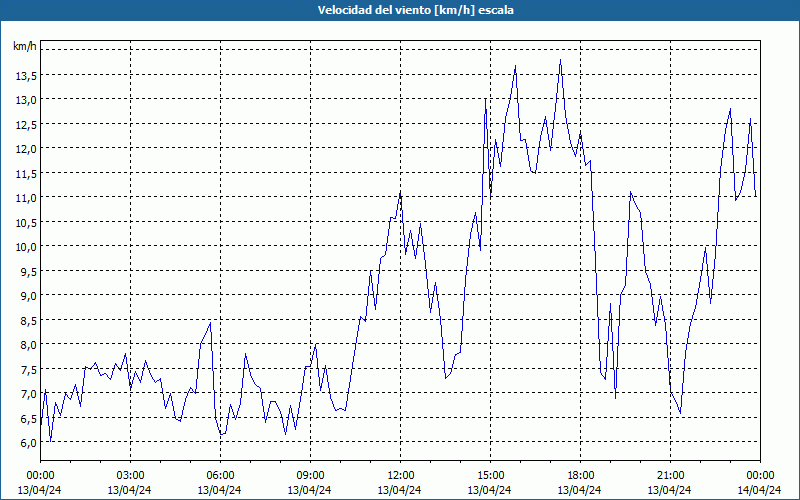Click the '18:00' time label
Image resolution: width=800 pixels, height=500 pixels.
pos(580,476)
